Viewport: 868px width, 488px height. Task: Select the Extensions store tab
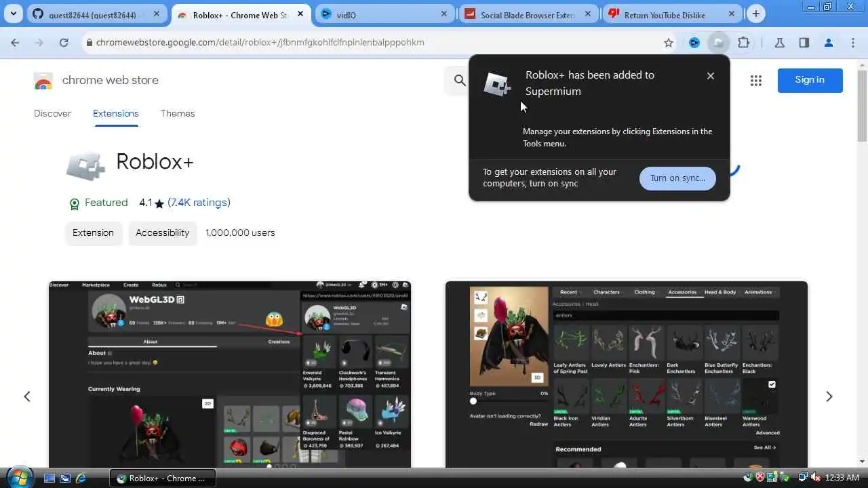(115, 113)
